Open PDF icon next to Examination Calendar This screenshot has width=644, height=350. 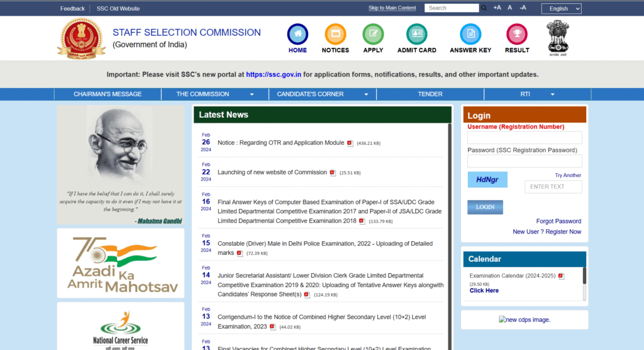click(x=562, y=276)
